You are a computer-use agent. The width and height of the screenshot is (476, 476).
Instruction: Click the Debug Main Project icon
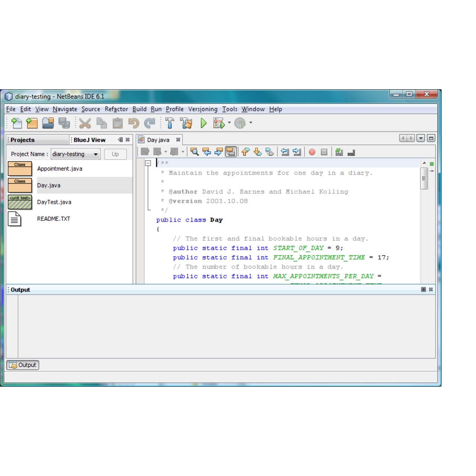(219, 123)
